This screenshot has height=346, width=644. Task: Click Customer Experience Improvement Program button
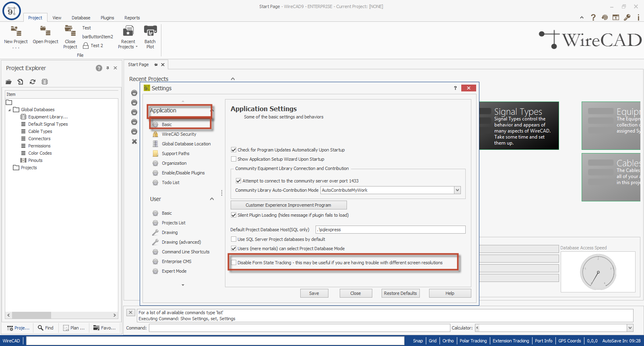[x=288, y=205]
